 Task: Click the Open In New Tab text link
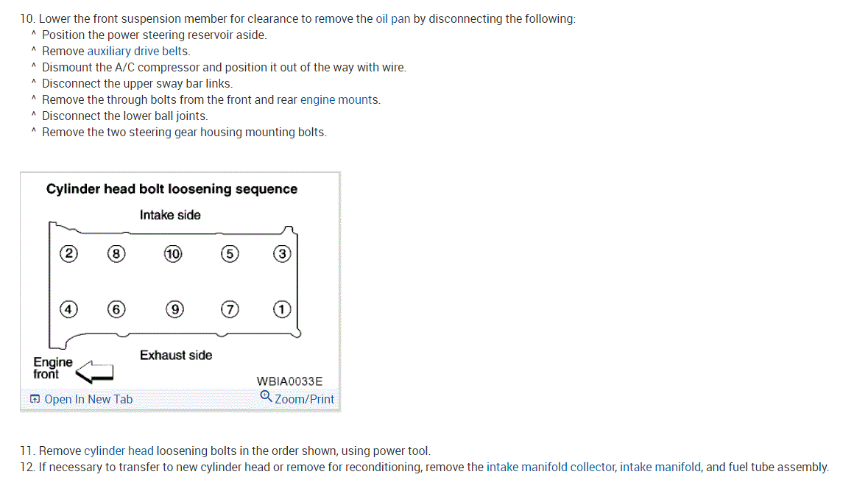[x=88, y=400]
